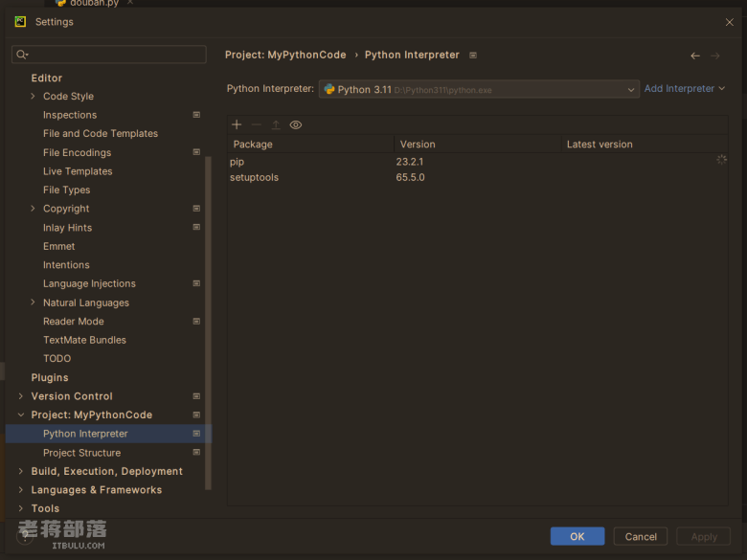Screen dimensions: 747x560
Task: Select the Editor category heading
Action: click(47, 78)
